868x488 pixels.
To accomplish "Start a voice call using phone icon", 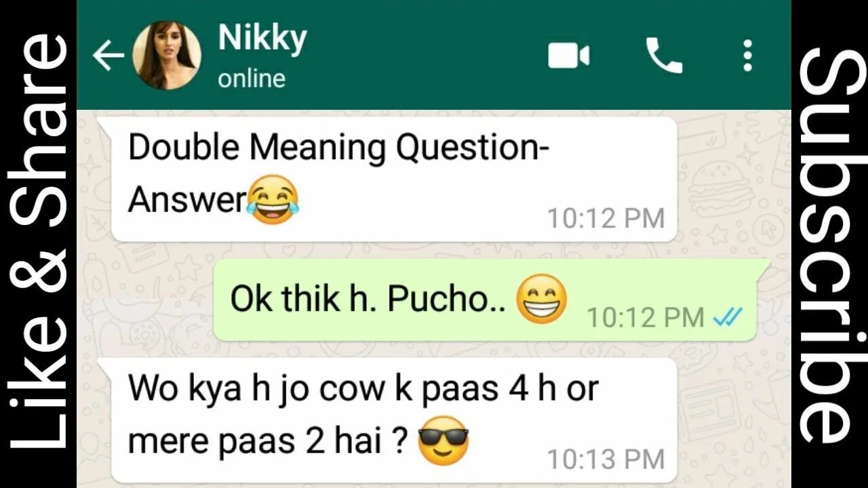I will (664, 56).
